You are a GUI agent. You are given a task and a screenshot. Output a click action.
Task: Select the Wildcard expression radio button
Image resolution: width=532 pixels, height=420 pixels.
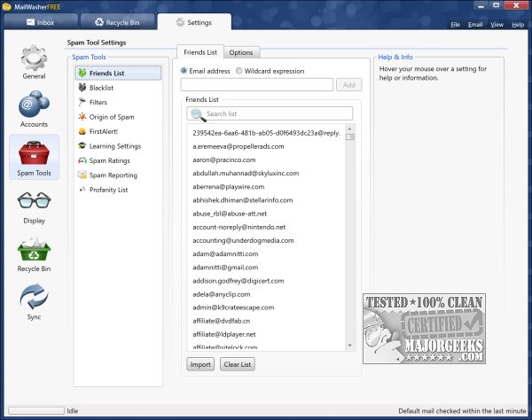tap(239, 71)
